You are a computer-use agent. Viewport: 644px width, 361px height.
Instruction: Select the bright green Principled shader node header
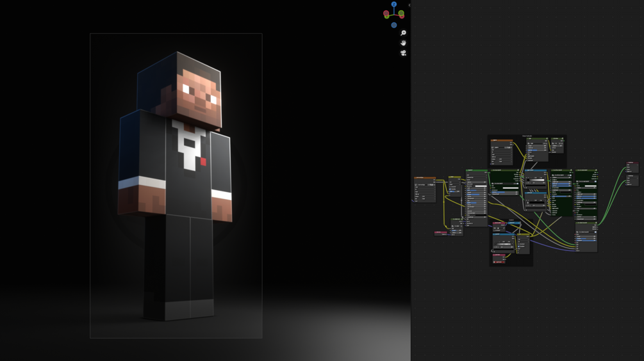point(477,170)
